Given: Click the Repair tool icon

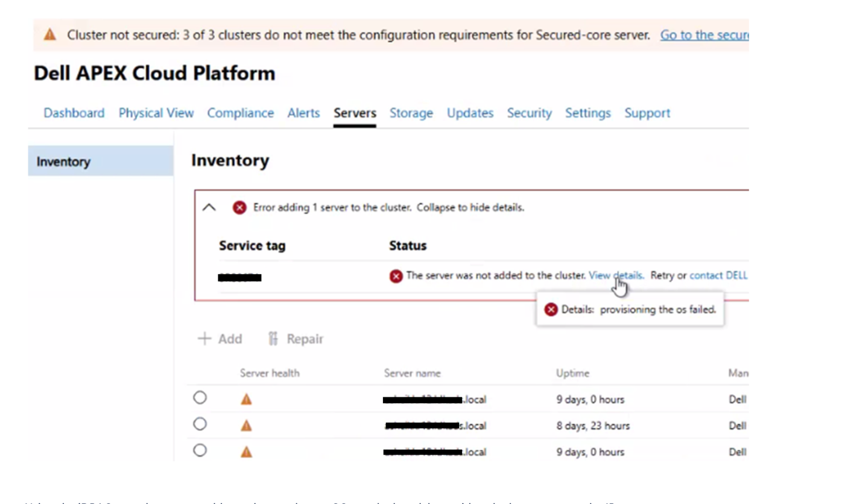Looking at the screenshot, I should 273,339.
